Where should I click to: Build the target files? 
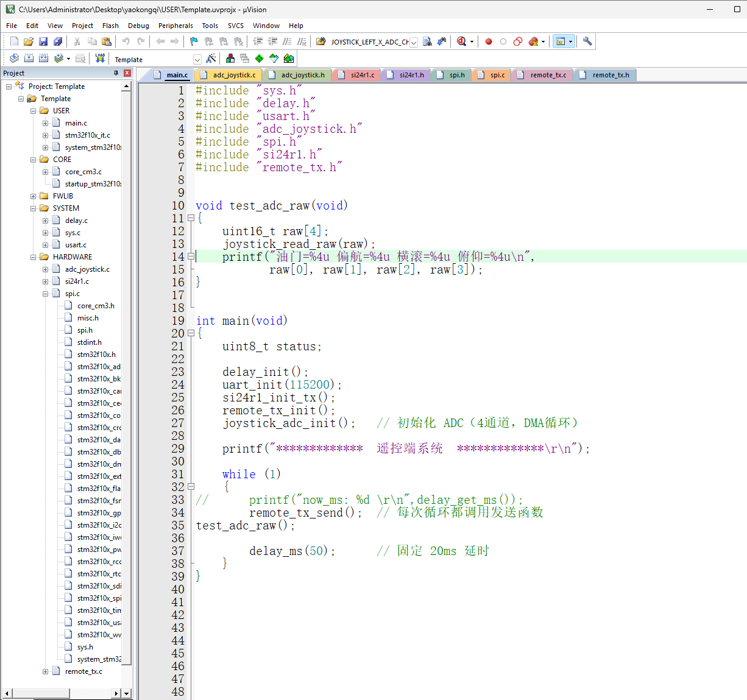tap(29, 58)
